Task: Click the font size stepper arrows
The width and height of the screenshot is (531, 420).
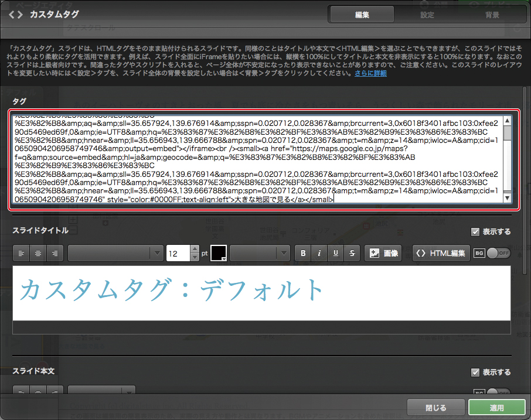Action: tap(195, 253)
